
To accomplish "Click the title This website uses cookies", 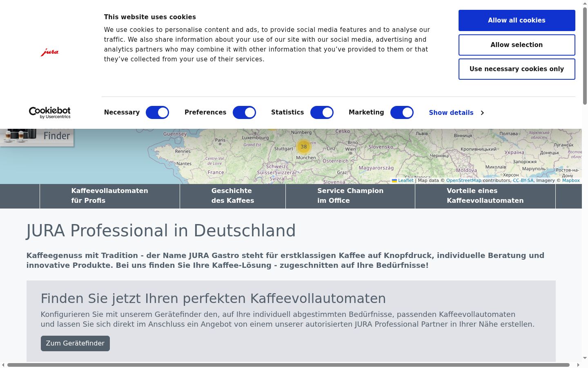I will 150,17.
